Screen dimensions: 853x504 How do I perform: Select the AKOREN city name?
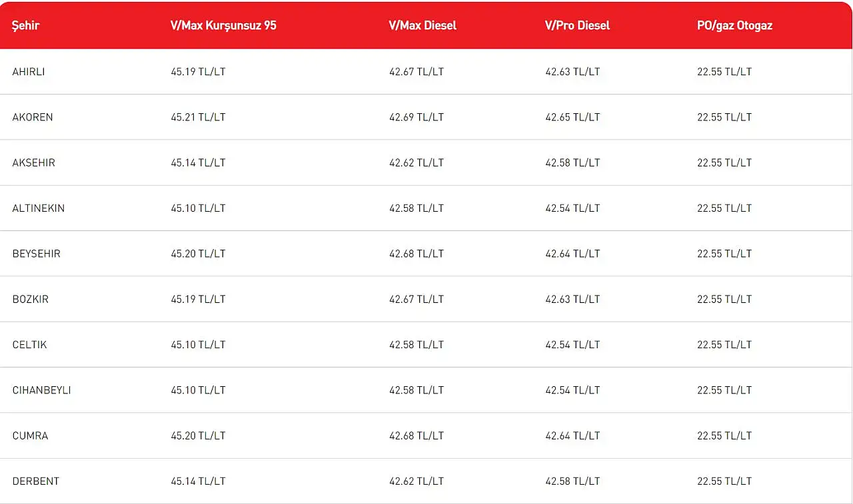(33, 117)
